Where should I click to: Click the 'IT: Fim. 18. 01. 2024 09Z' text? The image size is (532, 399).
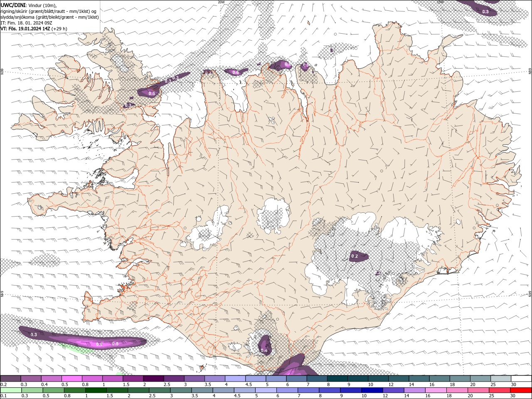coord(27,23)
